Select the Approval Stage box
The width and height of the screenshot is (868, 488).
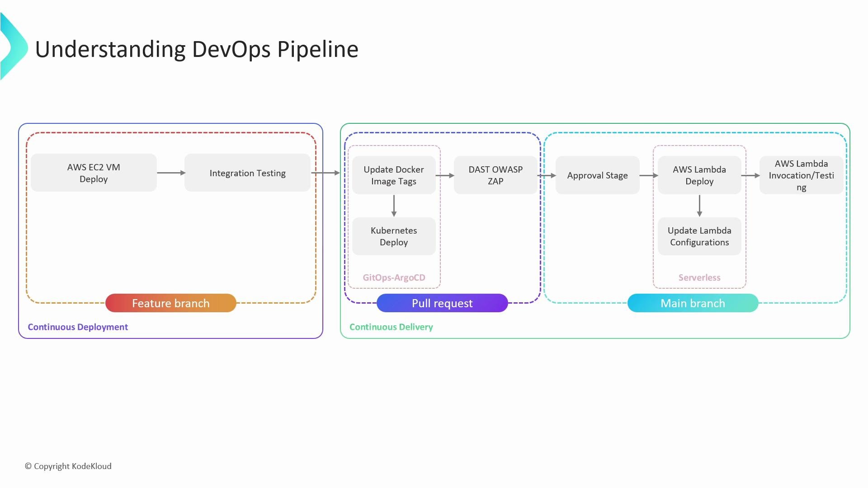pyautogui.click(x=598, y=175)
